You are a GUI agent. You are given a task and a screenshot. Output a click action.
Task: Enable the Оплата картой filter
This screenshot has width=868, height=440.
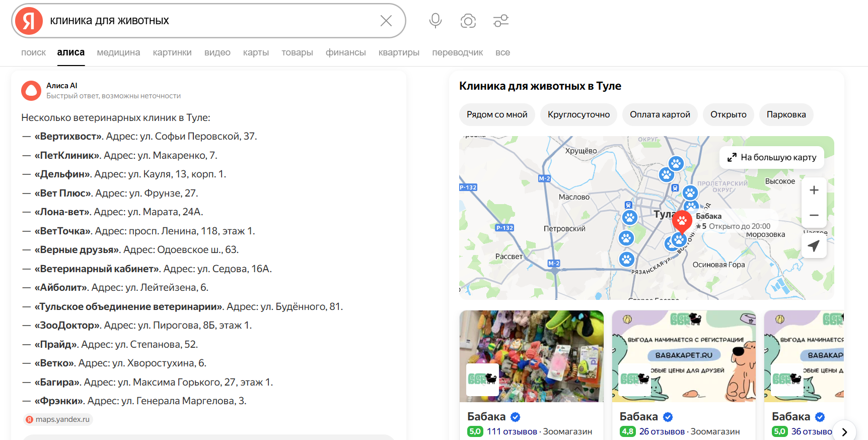click(660, 114)
